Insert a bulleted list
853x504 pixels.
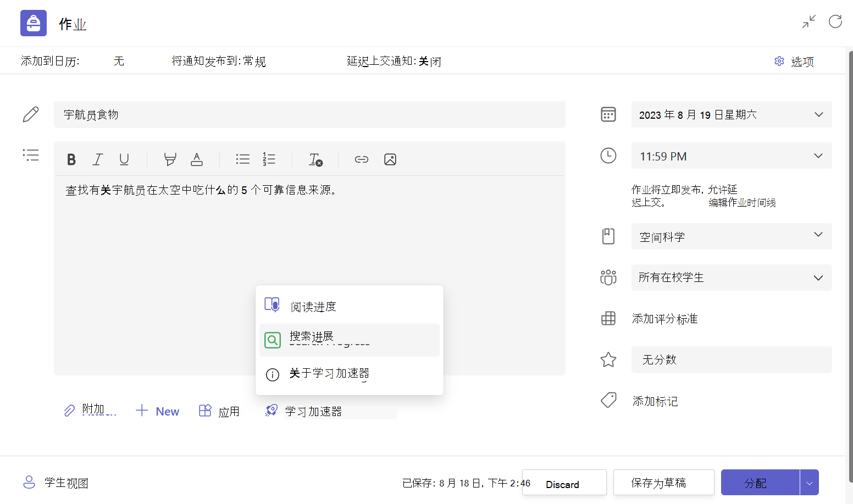(x=242, y=159)
